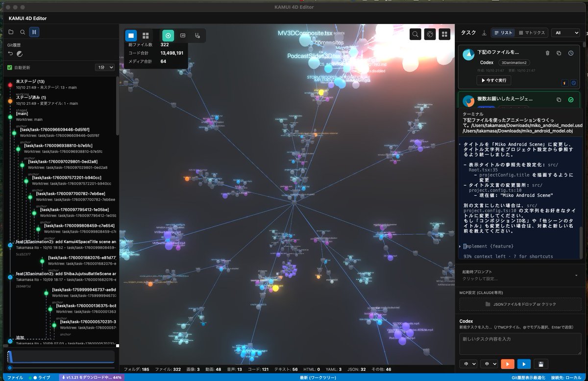Click the stethoscope diagnostics icon
588x381 pixels.
[197, 35]
